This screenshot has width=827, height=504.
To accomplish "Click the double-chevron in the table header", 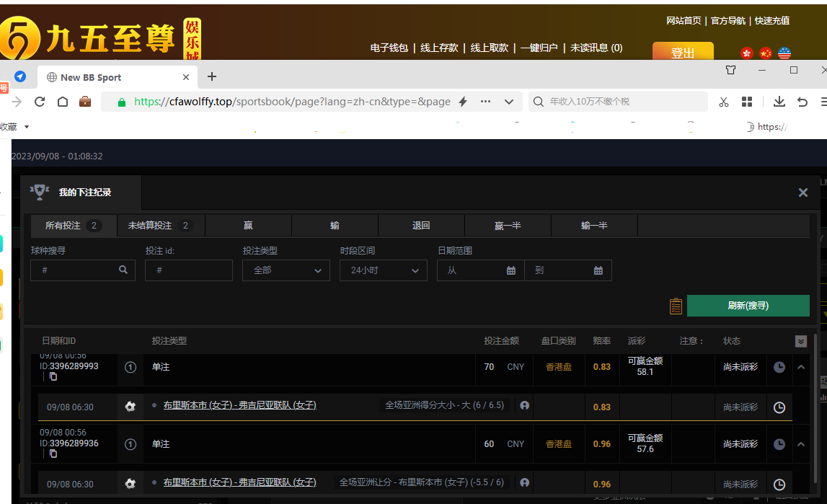I will 801,341.
